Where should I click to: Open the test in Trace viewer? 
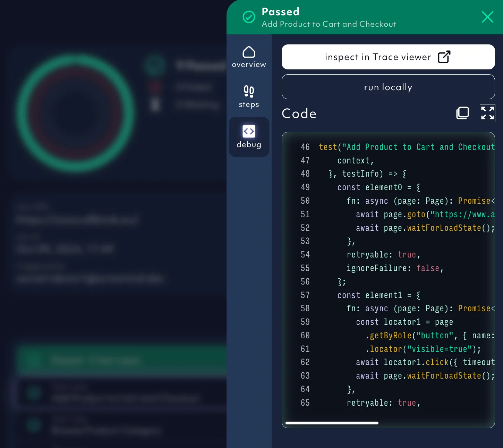click(388, 57)
